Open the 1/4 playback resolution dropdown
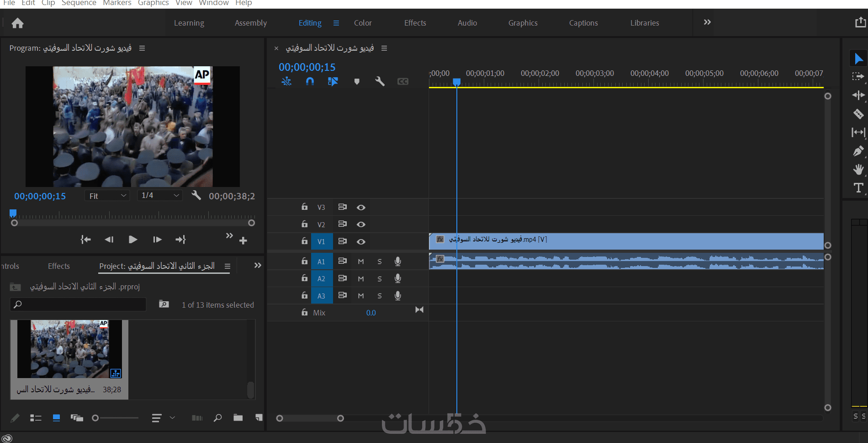Image resolution: width=868 pixels, height=443 pixels. pos(160,196)
